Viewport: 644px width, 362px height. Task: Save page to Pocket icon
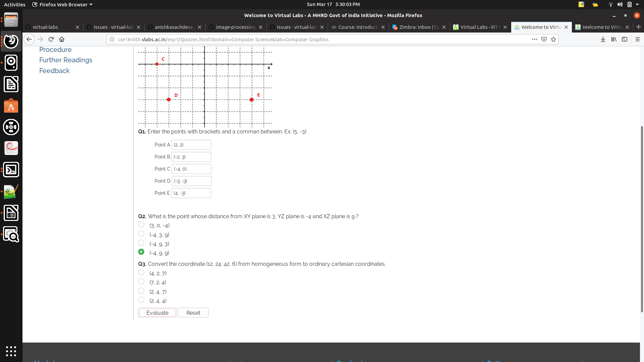coord(544,39)
